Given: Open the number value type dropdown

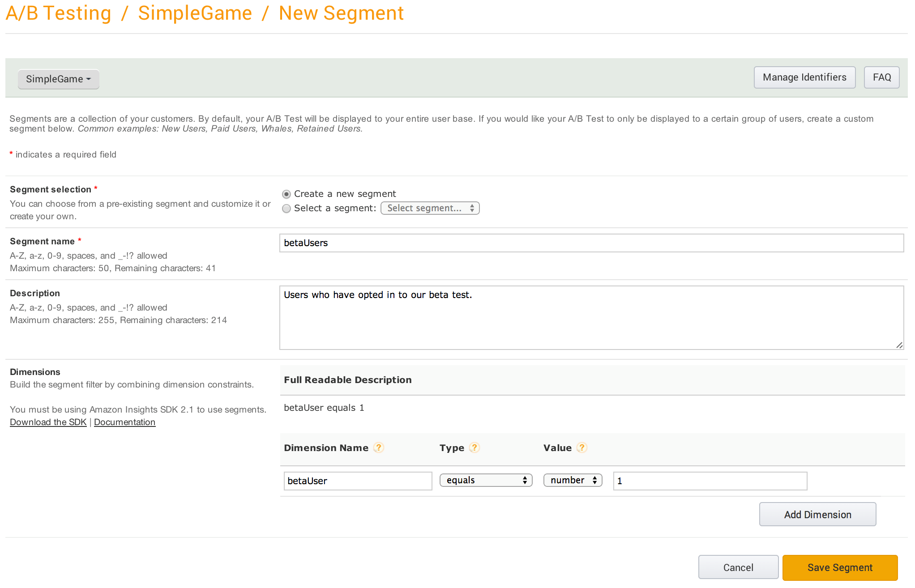Looking at the screenshot, I should coord(573,480).
